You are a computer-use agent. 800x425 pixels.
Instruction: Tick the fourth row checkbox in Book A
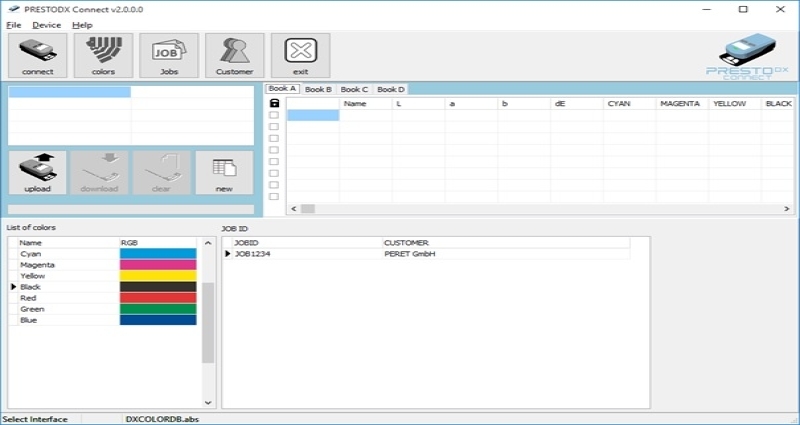274,150
